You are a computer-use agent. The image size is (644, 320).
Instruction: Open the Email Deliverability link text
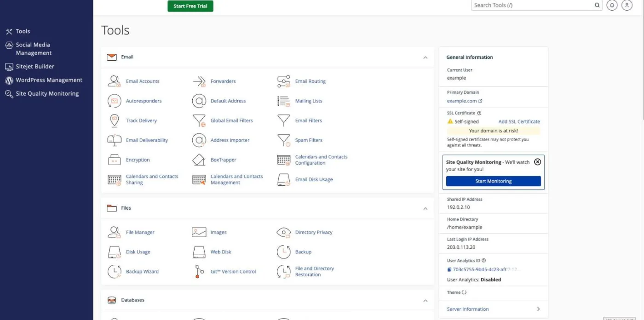pos(147,140)
